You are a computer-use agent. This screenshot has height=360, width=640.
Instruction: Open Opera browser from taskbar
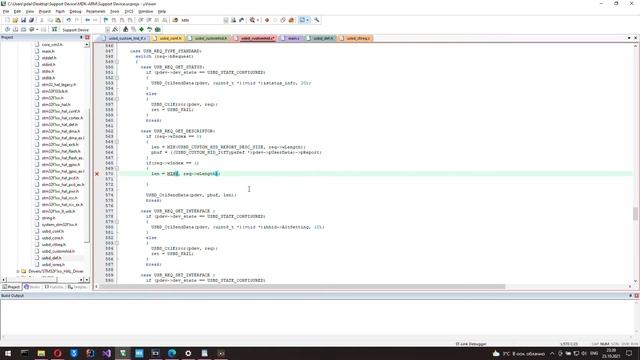coord(58,353)
